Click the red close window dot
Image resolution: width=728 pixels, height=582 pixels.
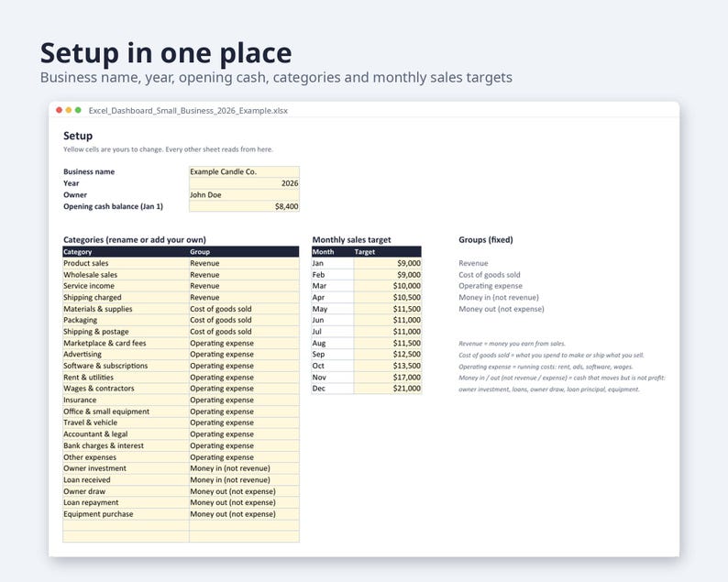(x=59, y=110)
